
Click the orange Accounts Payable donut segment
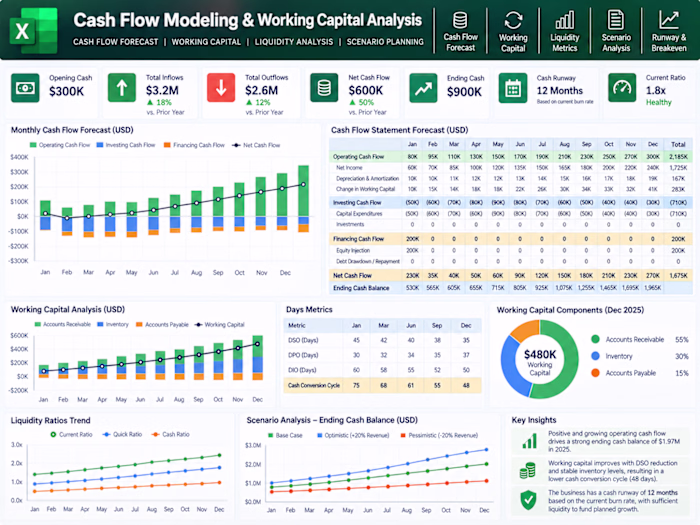525,331
